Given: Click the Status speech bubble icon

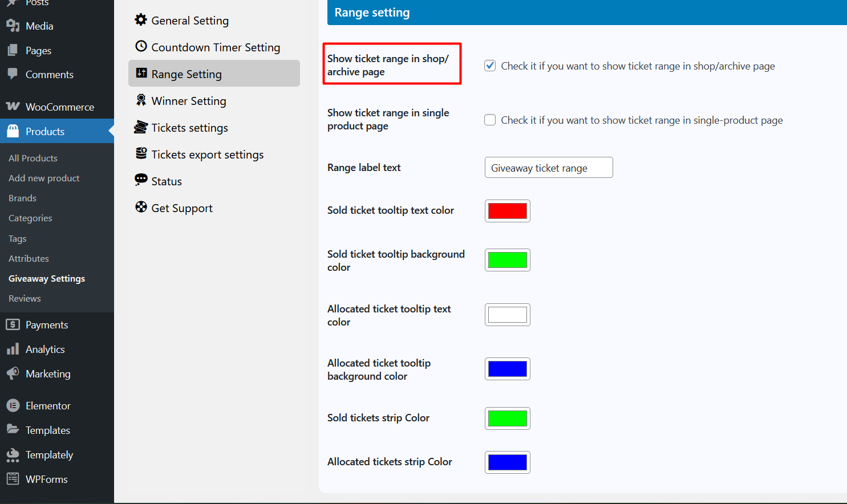Looking at the screenshot, I should (141, 180).
